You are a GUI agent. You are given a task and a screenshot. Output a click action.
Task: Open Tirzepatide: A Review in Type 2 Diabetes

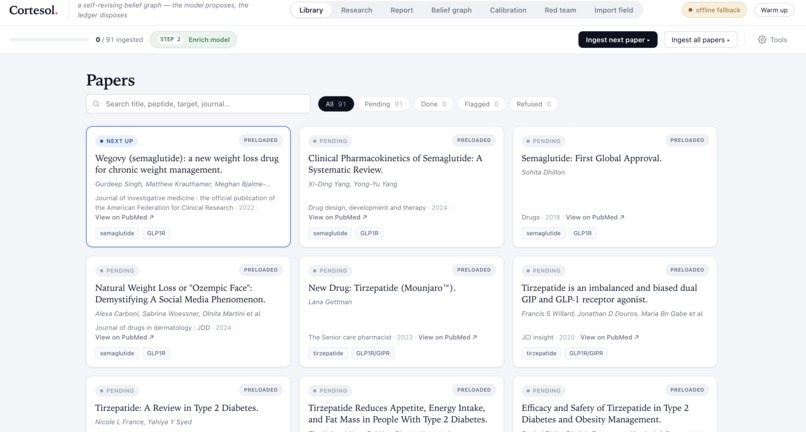click(x=188, y=404)
